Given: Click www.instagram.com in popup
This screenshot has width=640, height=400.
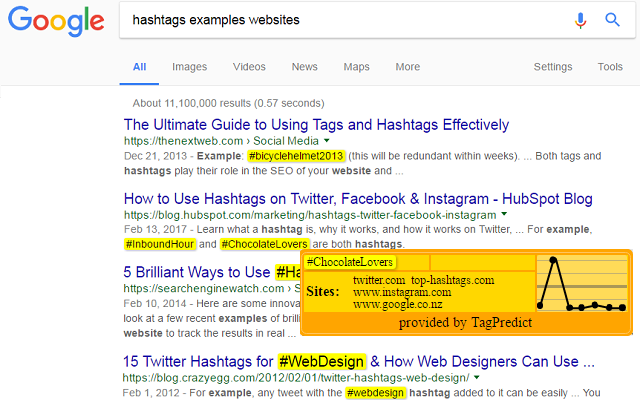Looking at the screenshot, I should [402, 292].
